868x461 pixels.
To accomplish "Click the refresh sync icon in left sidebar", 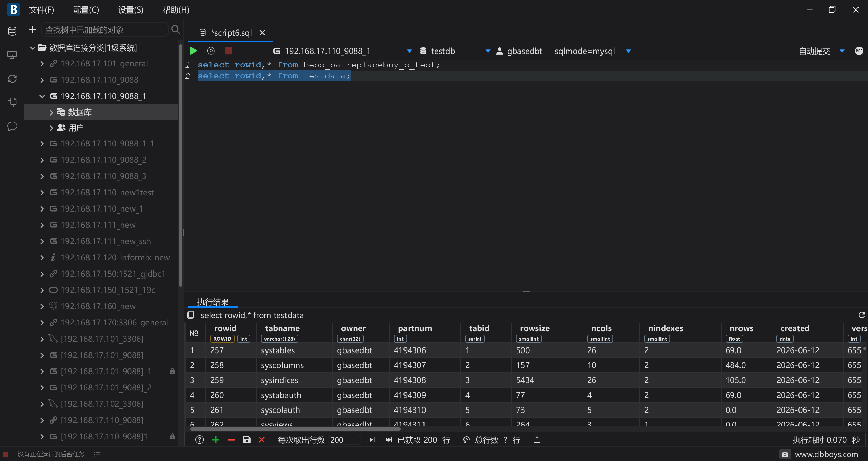I will [12, 79].
